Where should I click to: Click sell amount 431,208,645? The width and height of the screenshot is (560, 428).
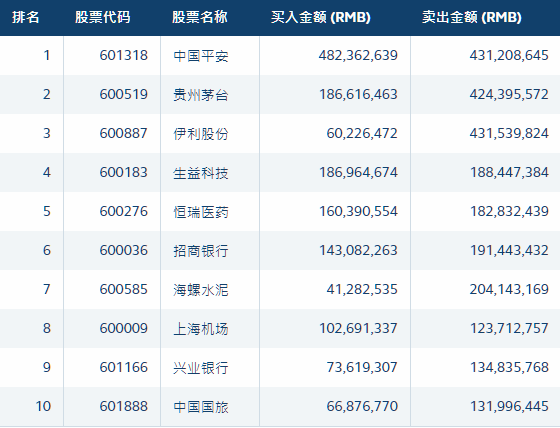point(509,55)
